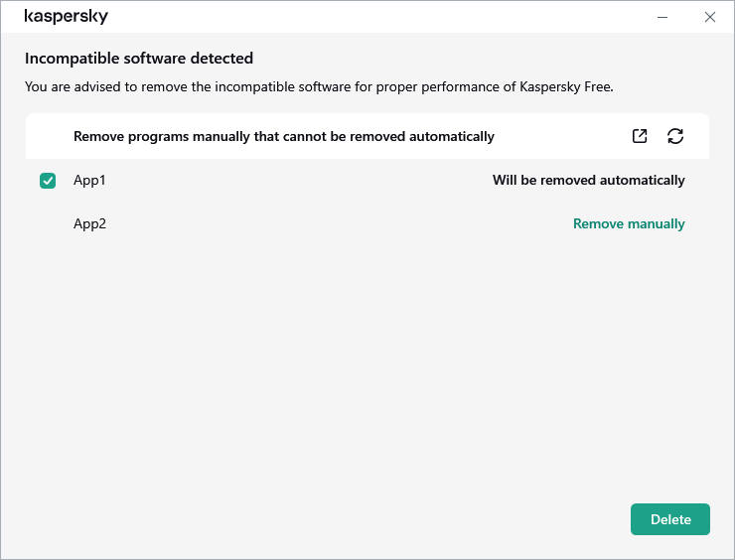Click the Kaspersky logo in title bar
The height and width of the screenshot is (560, 735).
66,17
